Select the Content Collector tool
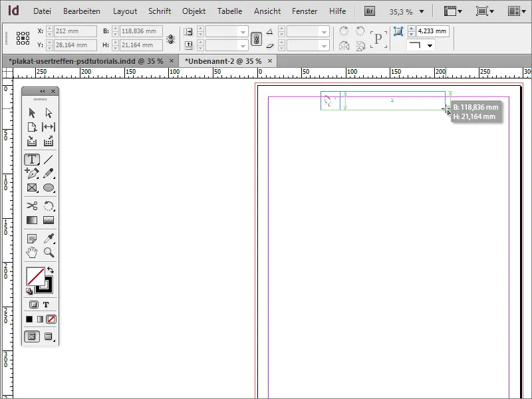Image resolution: width=532 pixels, height=399 pixels. coord(32,141)
